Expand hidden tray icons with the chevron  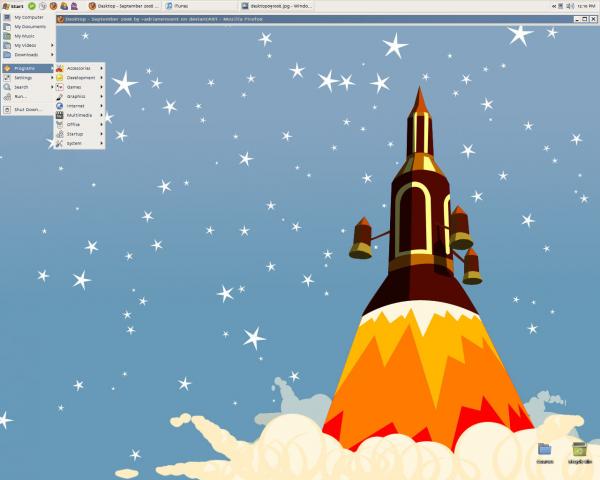click(x=554, y=6)
